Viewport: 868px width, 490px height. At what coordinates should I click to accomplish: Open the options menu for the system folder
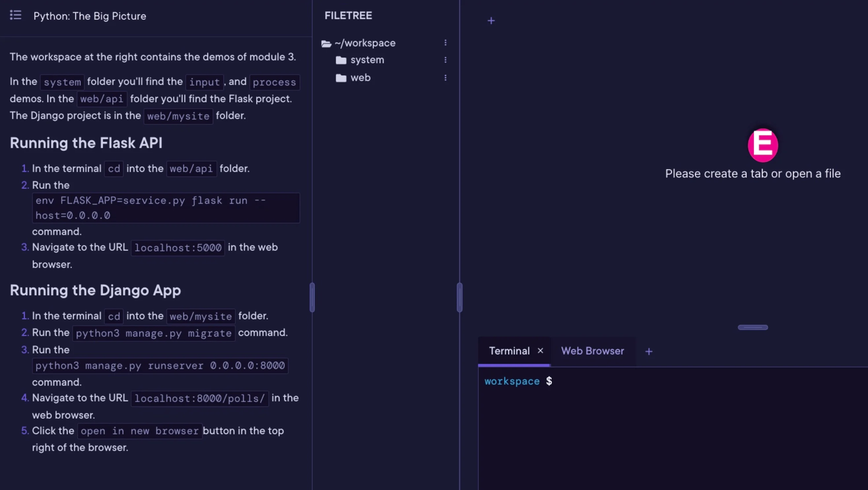point(446,60)
